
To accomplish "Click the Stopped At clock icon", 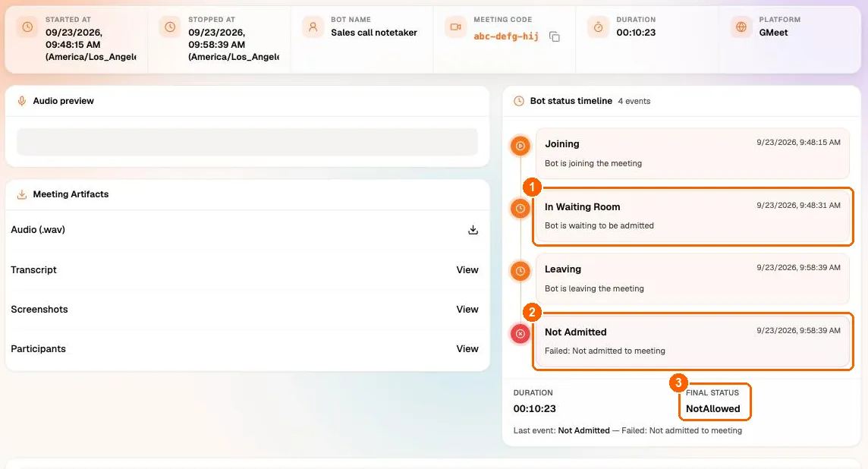I will pyautogui.click(x=170, y=27).
